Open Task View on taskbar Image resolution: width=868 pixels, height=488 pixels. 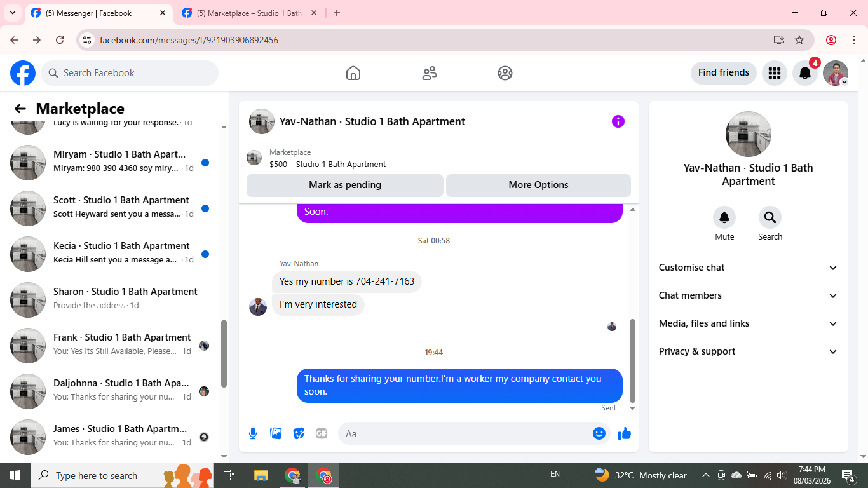[229, 475]
